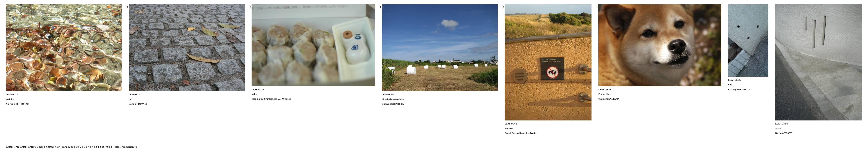Click arrow after the Shiba dog photo

[725, 7]
